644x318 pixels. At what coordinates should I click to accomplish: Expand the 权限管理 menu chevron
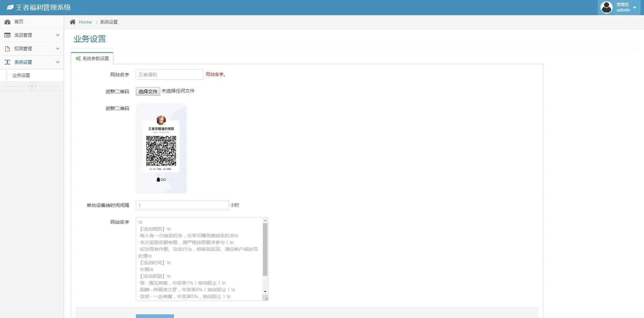(58, 48)
